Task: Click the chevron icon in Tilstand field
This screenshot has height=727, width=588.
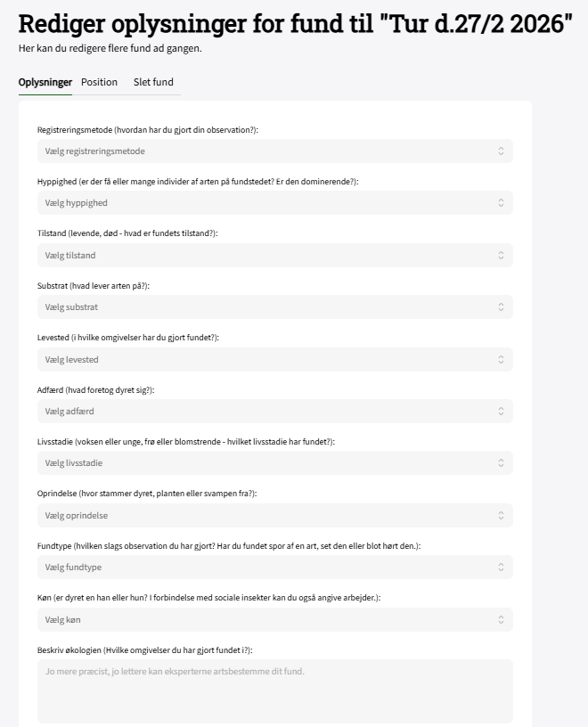Action: coord(501,256)
